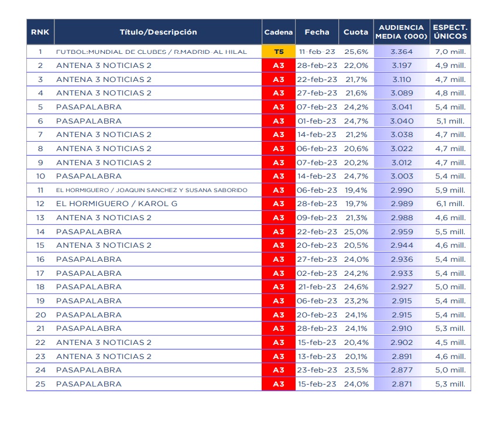This screenshot has height=424, width=504.
Task: Select the Título/Descripción column header
Action: pyautogui.click(x=158, y=32)
